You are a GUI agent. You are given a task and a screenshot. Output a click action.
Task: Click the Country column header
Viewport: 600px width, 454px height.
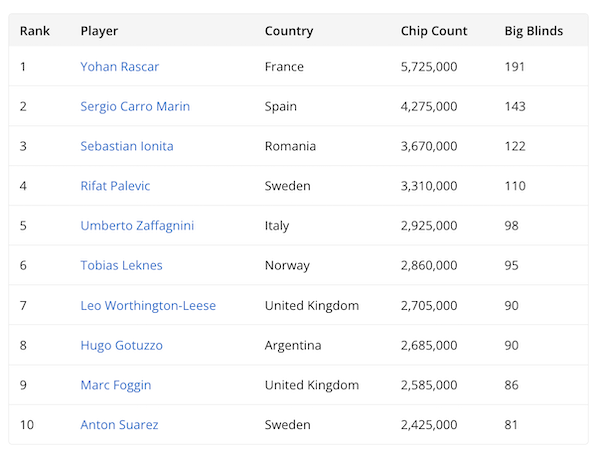(289, 31)
